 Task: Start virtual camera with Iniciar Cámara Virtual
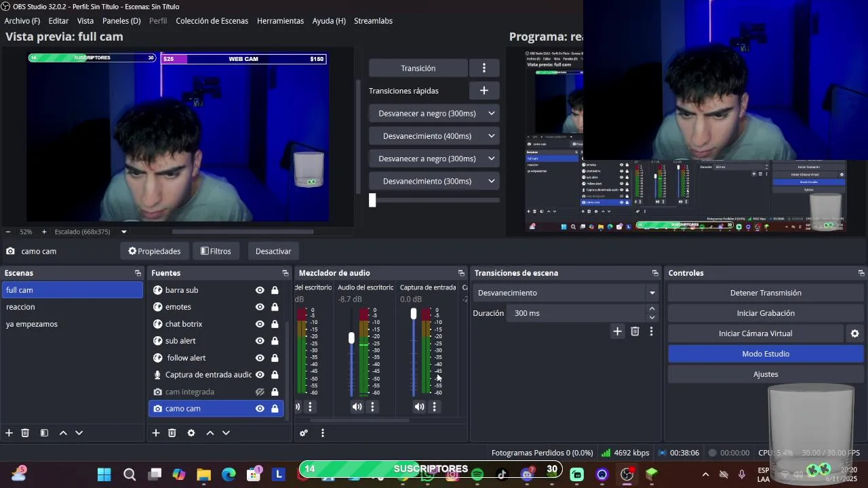755,333
